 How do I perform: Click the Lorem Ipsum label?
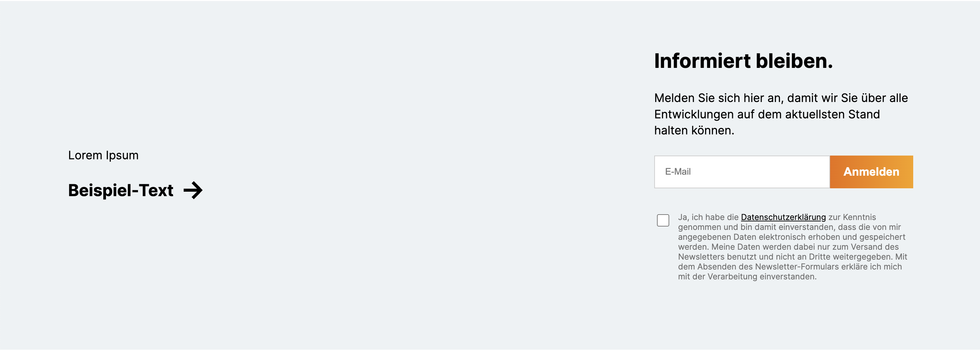tap(103, 156)
